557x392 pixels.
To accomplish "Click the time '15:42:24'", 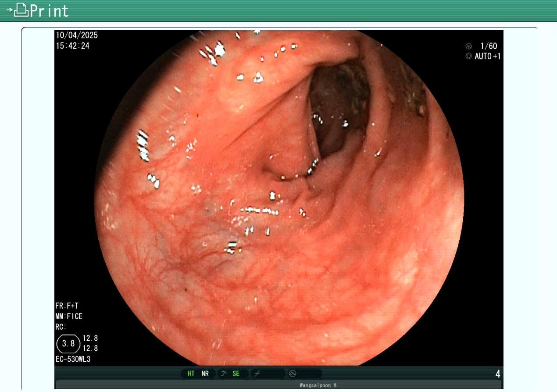I will click(72, 46).
